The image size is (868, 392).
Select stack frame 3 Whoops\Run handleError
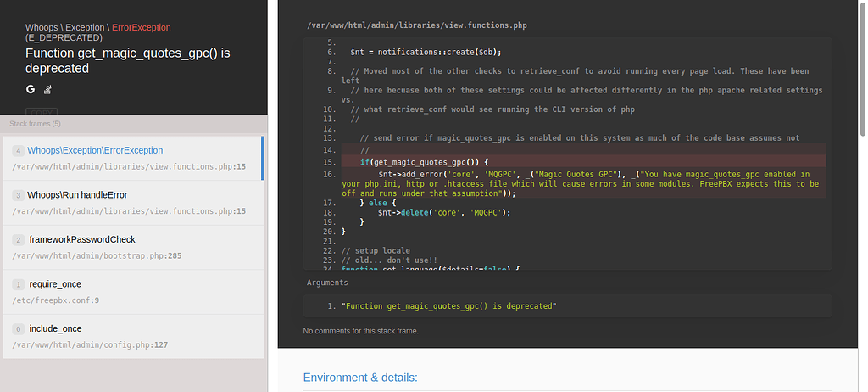click(76, 195)
